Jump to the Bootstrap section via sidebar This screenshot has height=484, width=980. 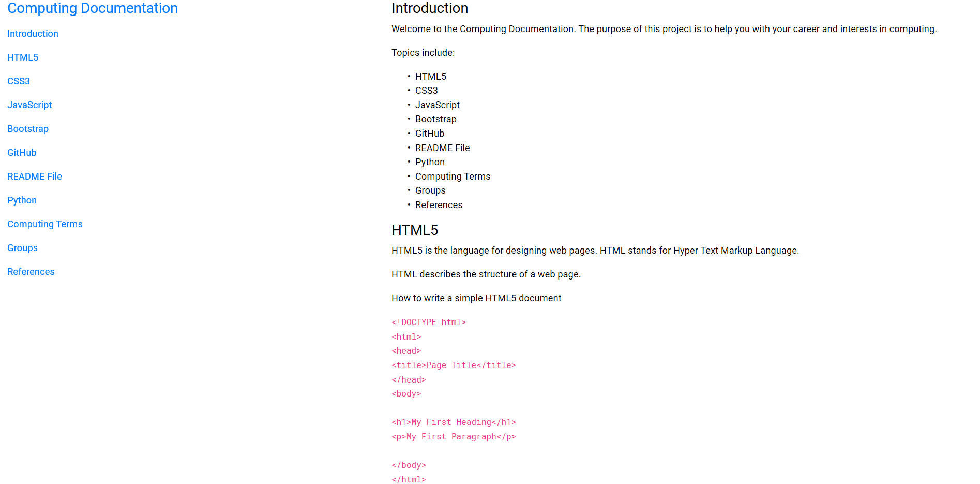(28, 129)
